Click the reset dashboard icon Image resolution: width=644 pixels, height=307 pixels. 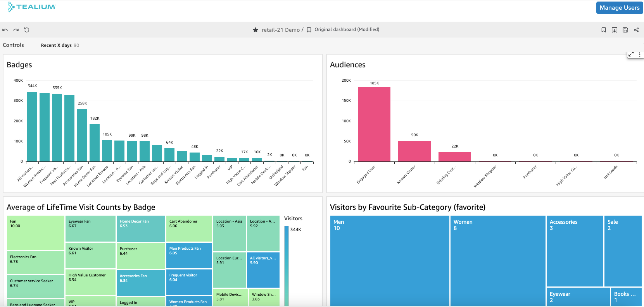tap(27, 30)
